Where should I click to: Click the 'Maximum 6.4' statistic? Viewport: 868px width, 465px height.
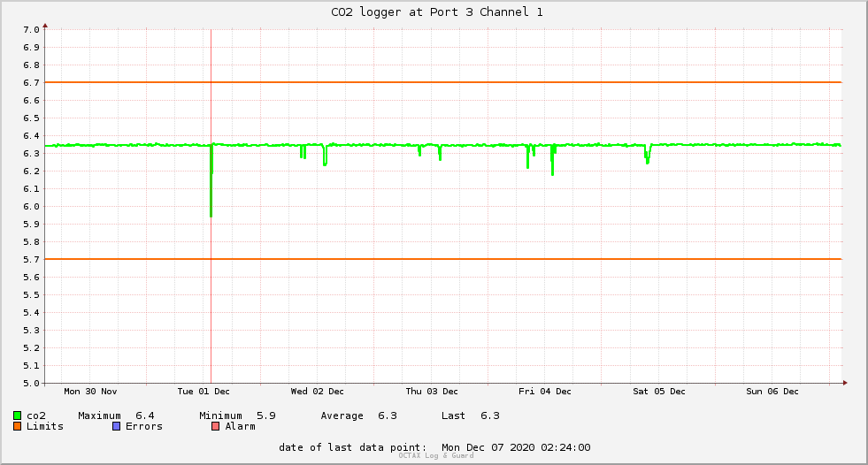point(116,415)
